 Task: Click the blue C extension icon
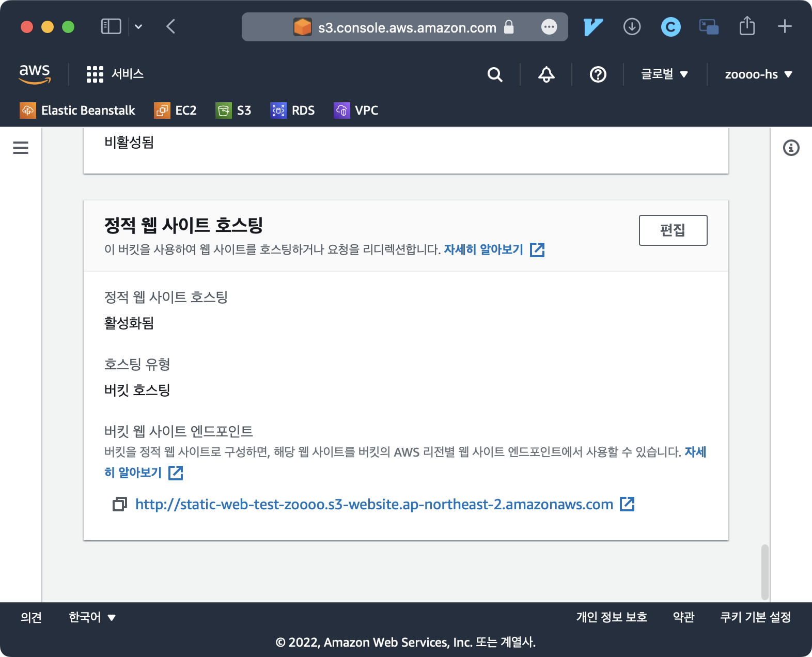pos(670,27)
